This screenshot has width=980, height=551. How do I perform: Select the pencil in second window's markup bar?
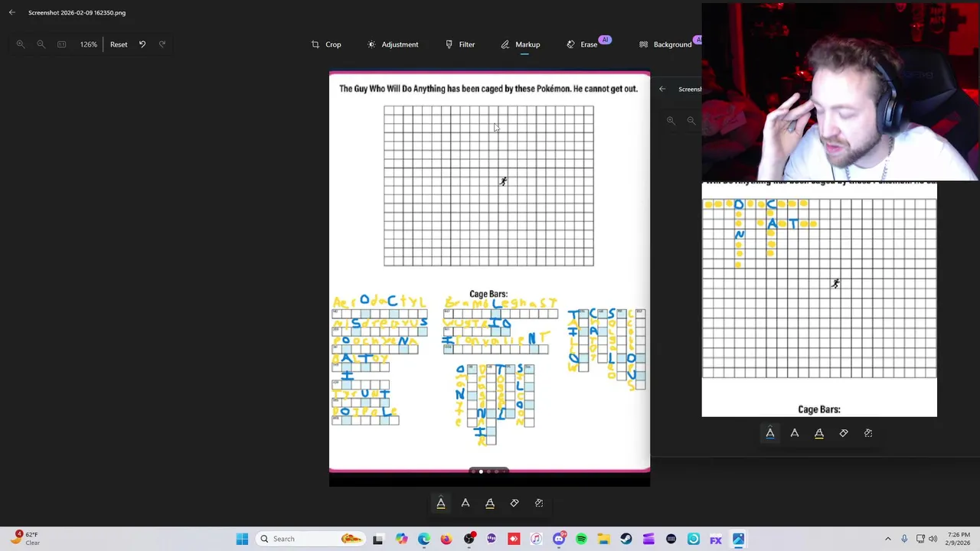(795, 433)
